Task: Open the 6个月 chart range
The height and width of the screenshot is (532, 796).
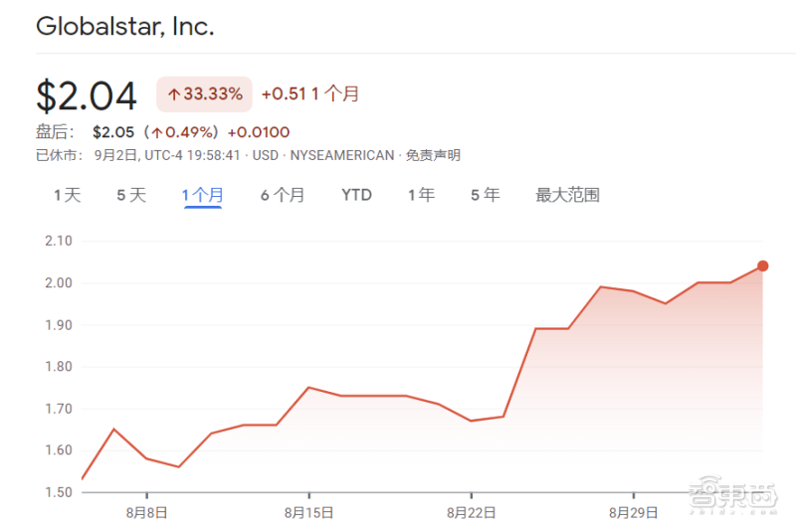Action: [283, 195]
